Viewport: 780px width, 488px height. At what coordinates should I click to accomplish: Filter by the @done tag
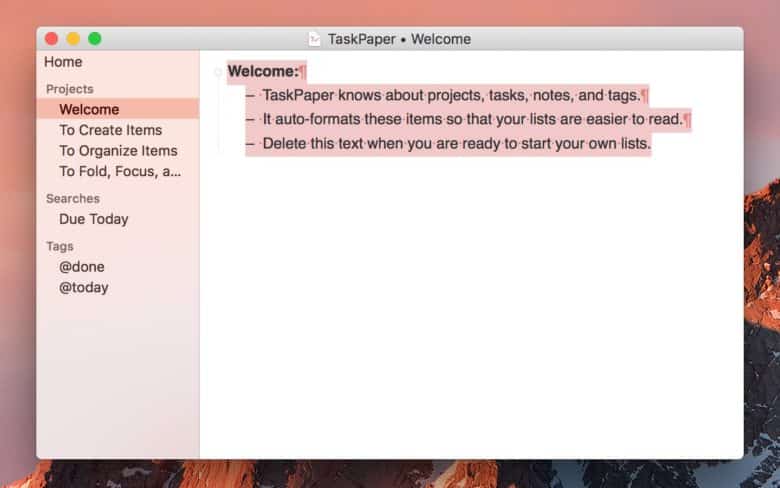click(82, 267)
